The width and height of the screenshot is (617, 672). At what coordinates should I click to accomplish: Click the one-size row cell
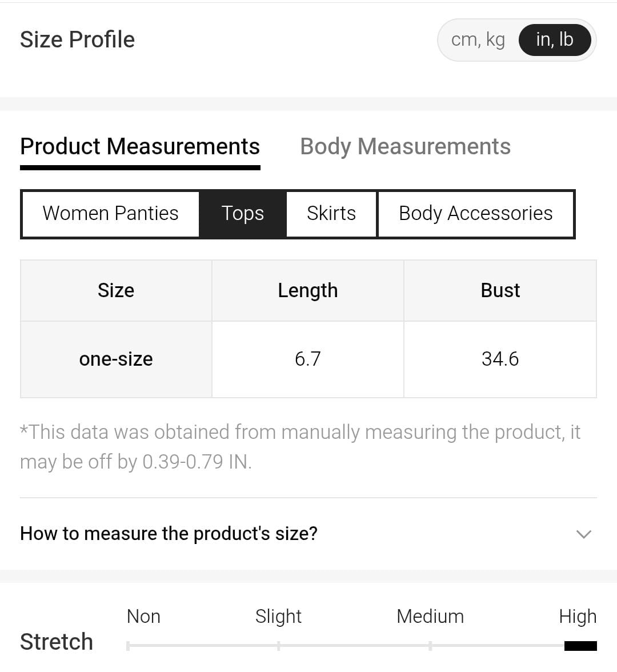point(116,359)
